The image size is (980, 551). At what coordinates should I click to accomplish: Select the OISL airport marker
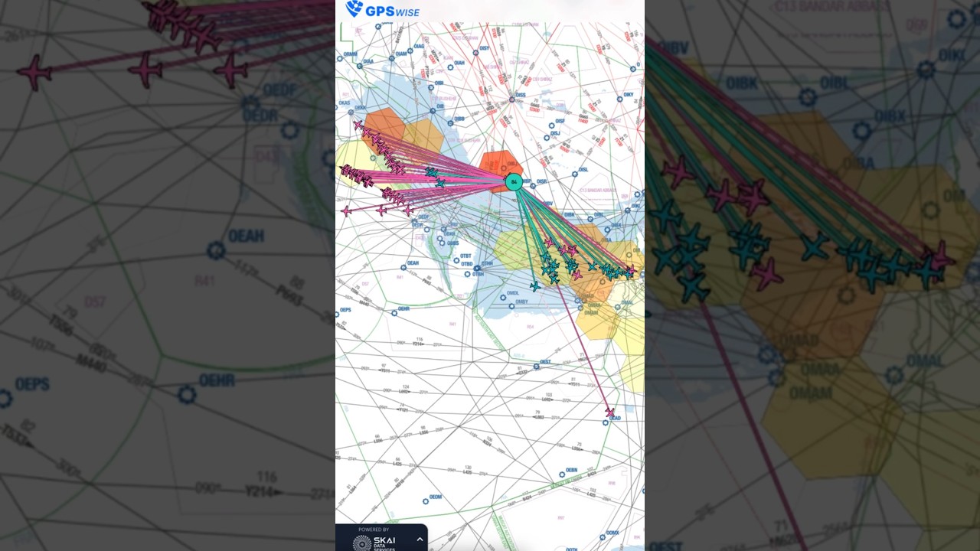click(575, 174)
